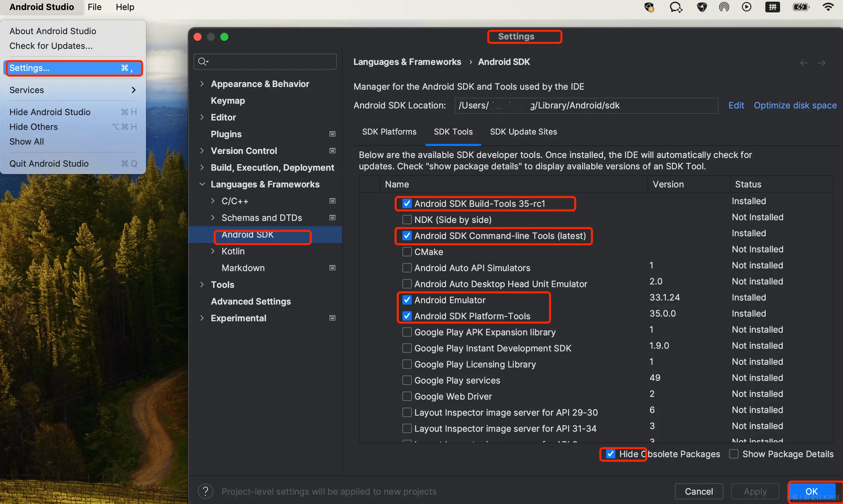The width and height of the screenshot is (843, 504).
Task: Click the OK button
Action: (812, 491)
